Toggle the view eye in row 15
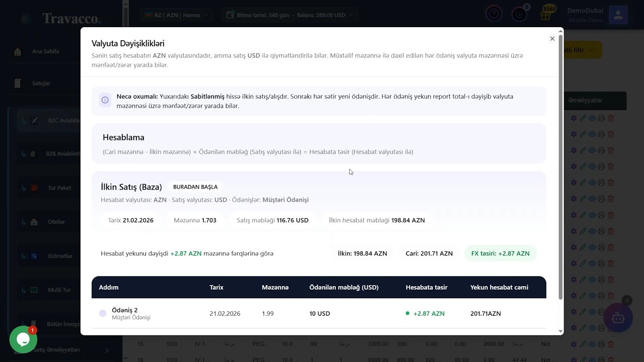Image resolution: width=644 pixels, height=362 pixels. point(592,344)
